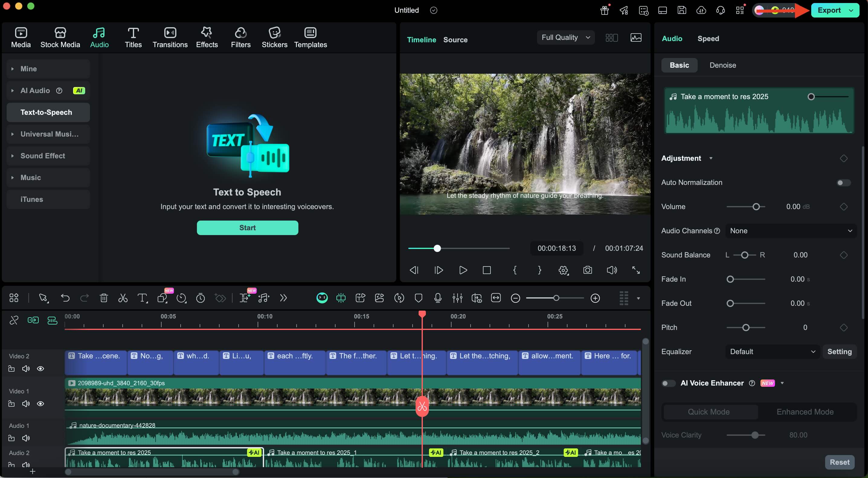The height and width of the screenshot is (478, 868).
Task: Hide the Video 2 track with eye icon
Action: coord(40,368)
